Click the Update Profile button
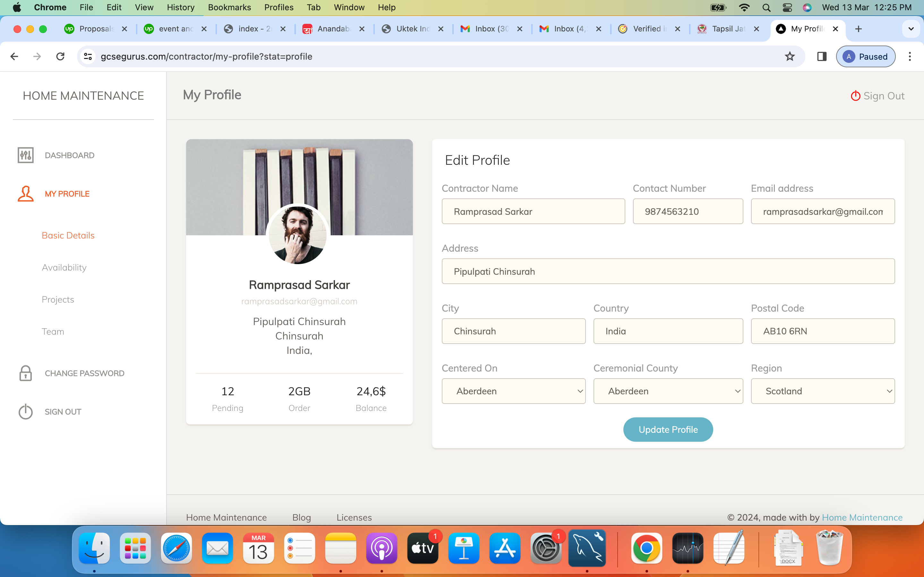924x577 pixels. click(668, 429)
